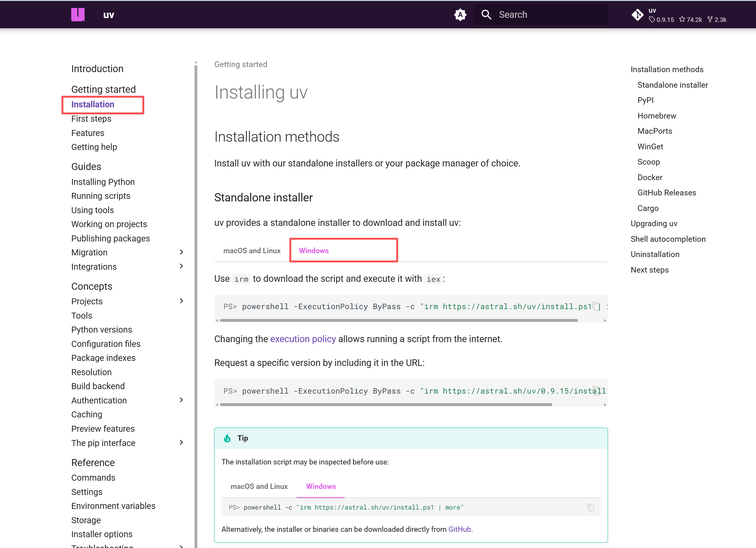The height and width of the screenshot is (548, 756).
Task: Click the uv logo in header
Action: coord(78,15)
